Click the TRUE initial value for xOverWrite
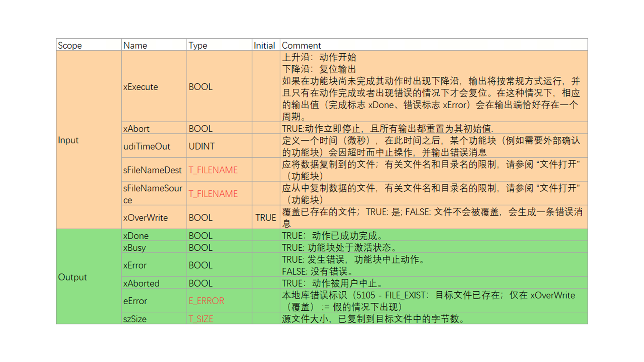Image resolution: width=644 pixels, height=362 pixels. point(266,218)
